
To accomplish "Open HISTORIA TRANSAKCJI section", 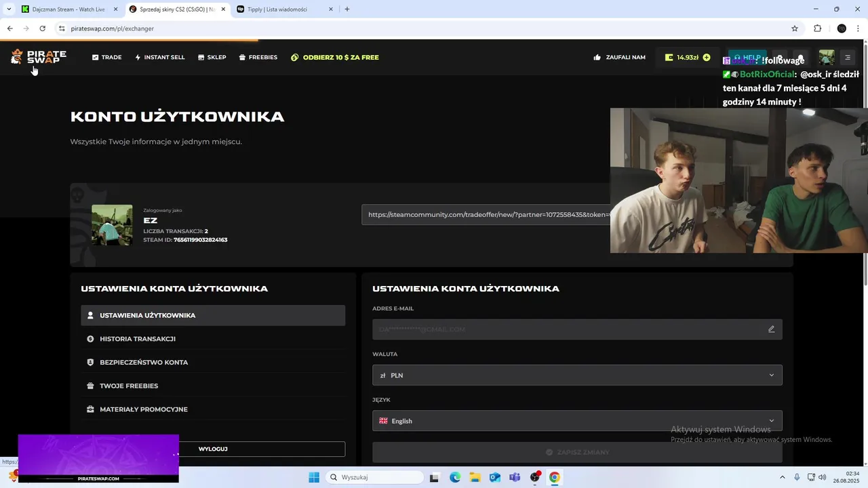I will 213,339.
